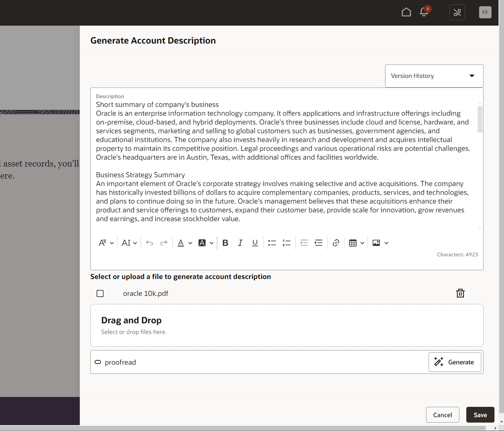The height and width of the screenshot is (431, 504).
Task: Create a bulleted list
Action: pyautogui.click(x=272, y=242)
